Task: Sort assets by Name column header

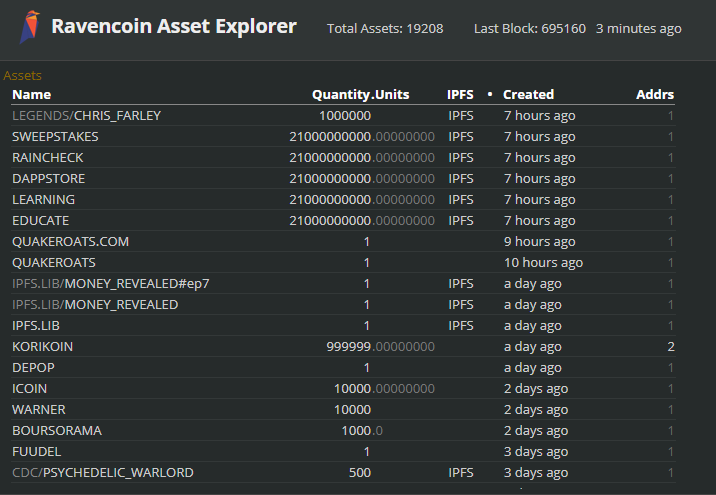Action: click(31, 94)
